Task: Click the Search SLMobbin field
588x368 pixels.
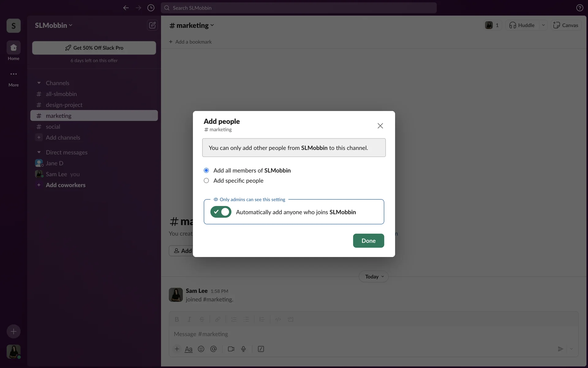Action: (299, 8)
